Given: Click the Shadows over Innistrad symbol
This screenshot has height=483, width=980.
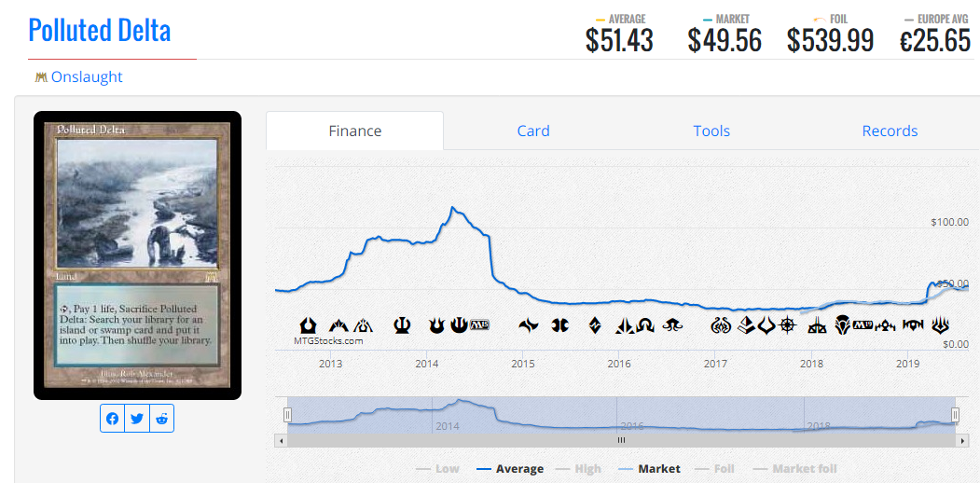Looking at the screenshot, I should pyautogui.click(x=646, y=324).
